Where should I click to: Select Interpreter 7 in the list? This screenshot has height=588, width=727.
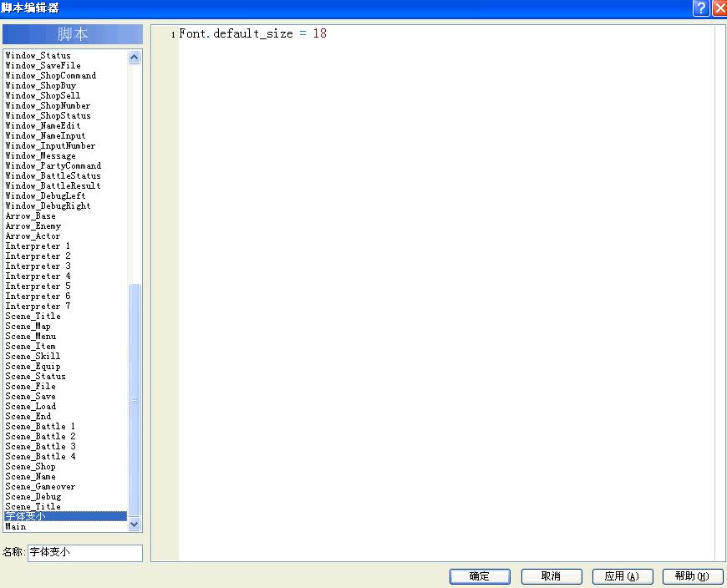(x=65, y=307)
